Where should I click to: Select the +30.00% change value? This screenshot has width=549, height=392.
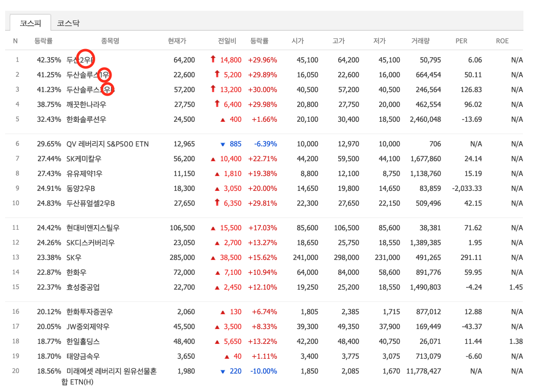[x=262, y=90]
